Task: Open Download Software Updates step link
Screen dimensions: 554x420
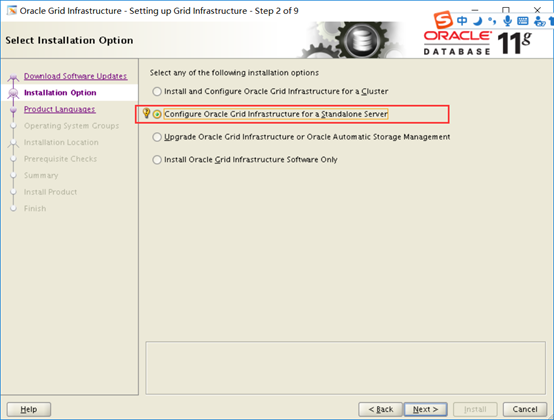Action: coord(75,76)
